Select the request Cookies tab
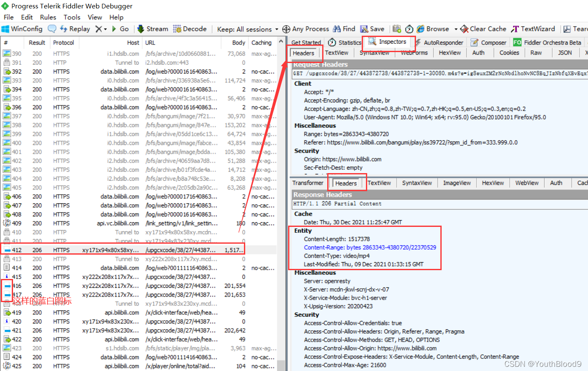The image size is (588, 371). tap(509, 53)
